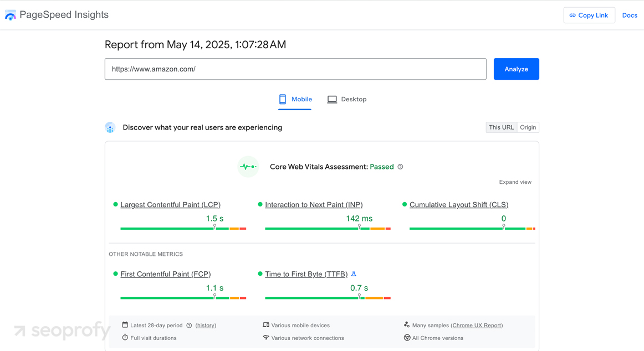The image size is (644, 351).
Task: Open the Chrome UX Report link
Action: (x=477, y=326)
